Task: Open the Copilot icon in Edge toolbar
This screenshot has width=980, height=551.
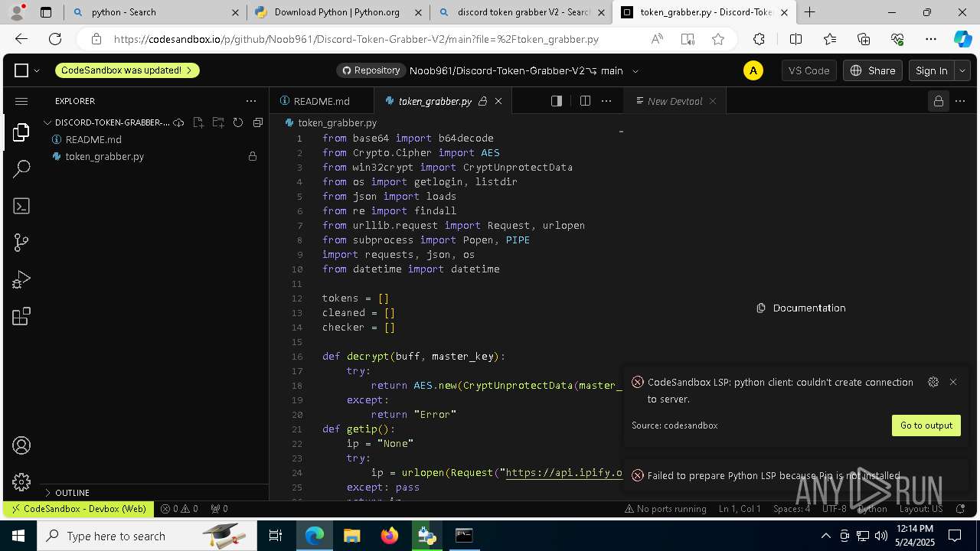Action: tap(962, 39)
